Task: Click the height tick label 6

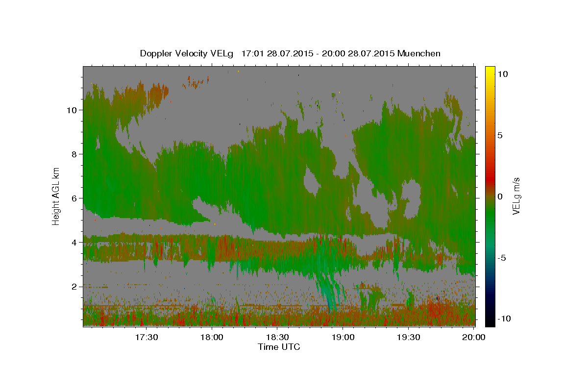Action: coord(74,198)
